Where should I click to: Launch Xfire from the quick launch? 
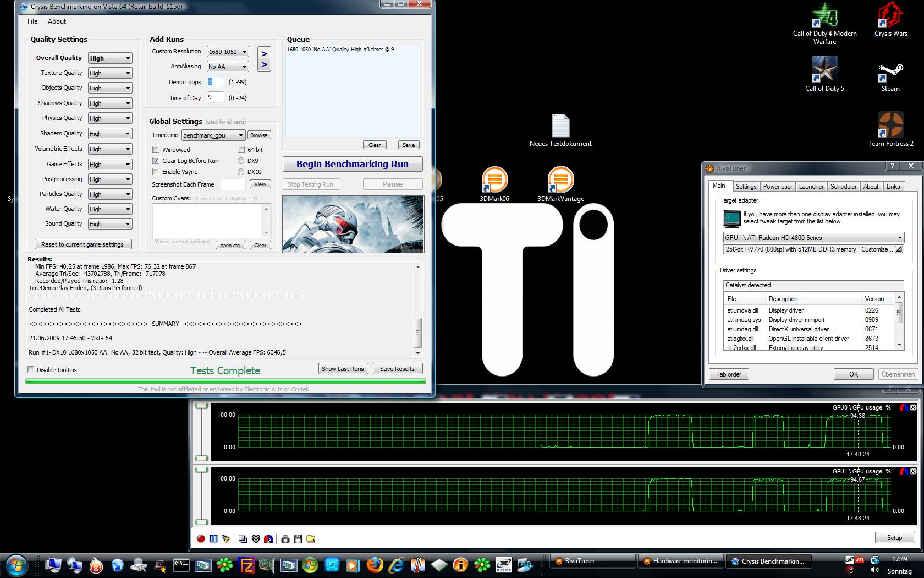click(x=503, y=565)
